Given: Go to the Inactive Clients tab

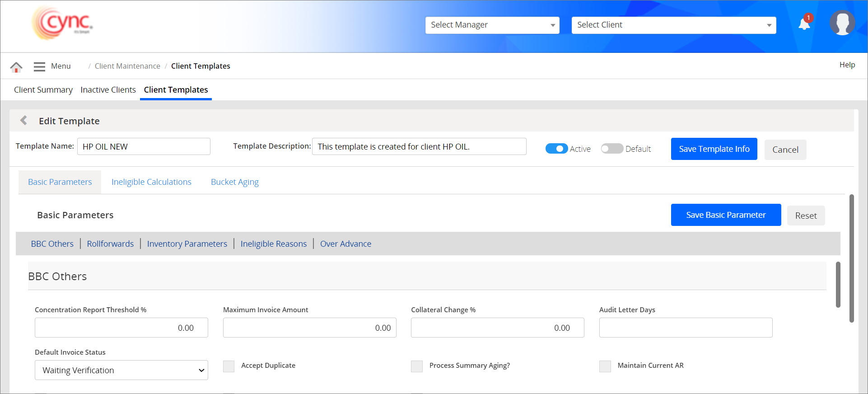Looking at the screenshot, I should click(108, 90).
